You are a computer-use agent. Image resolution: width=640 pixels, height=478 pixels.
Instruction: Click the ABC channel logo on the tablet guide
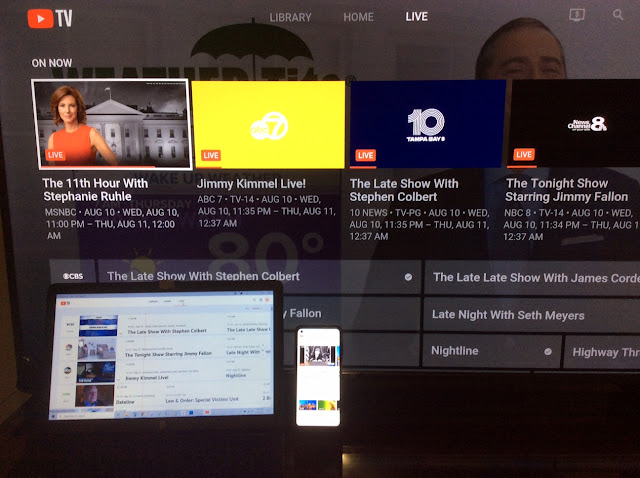click(x=67, y=370)
